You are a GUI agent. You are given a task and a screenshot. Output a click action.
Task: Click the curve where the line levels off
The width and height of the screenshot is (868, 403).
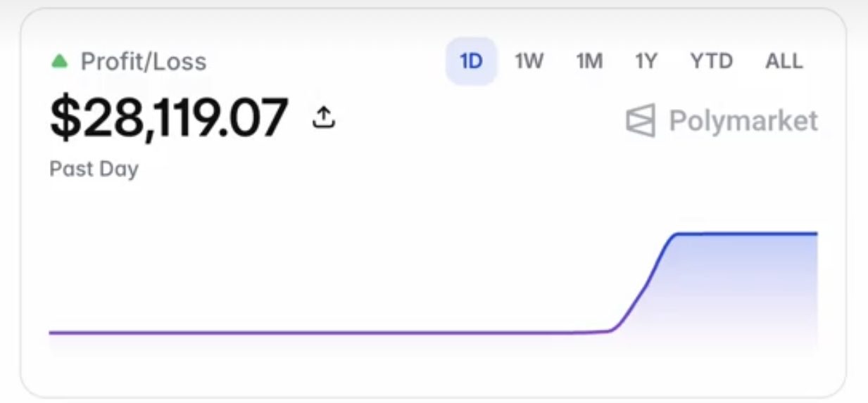click(x=673, y=236)
